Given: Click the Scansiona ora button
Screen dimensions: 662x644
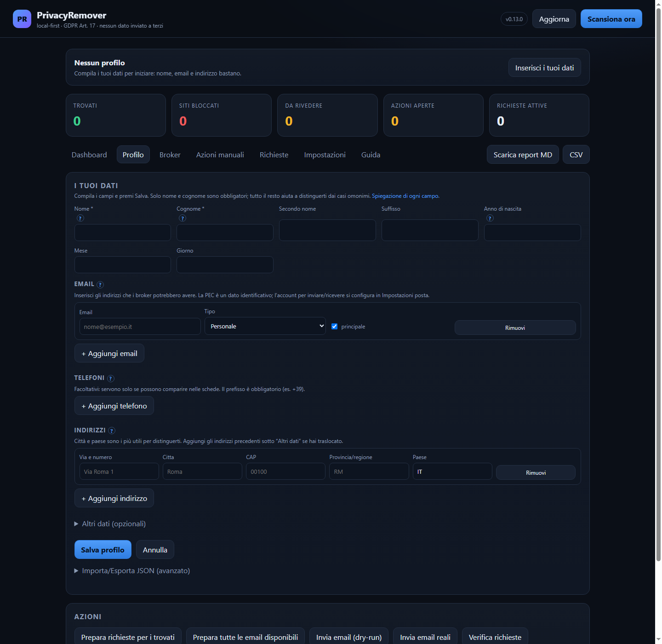Looking at the screenshot, I should 611,19.
